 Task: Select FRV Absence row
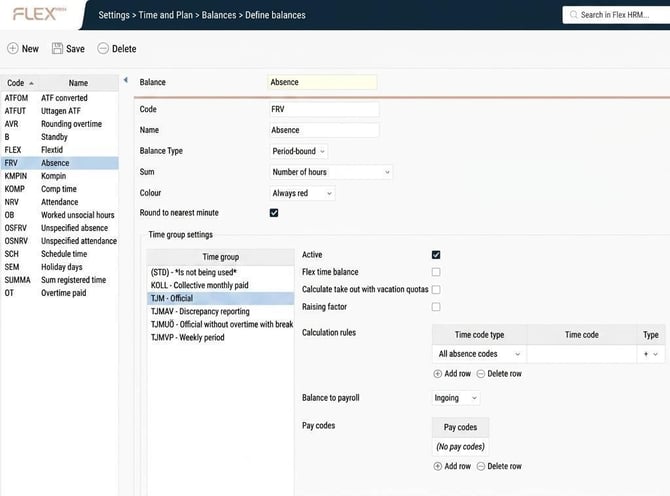click(60, 163)
